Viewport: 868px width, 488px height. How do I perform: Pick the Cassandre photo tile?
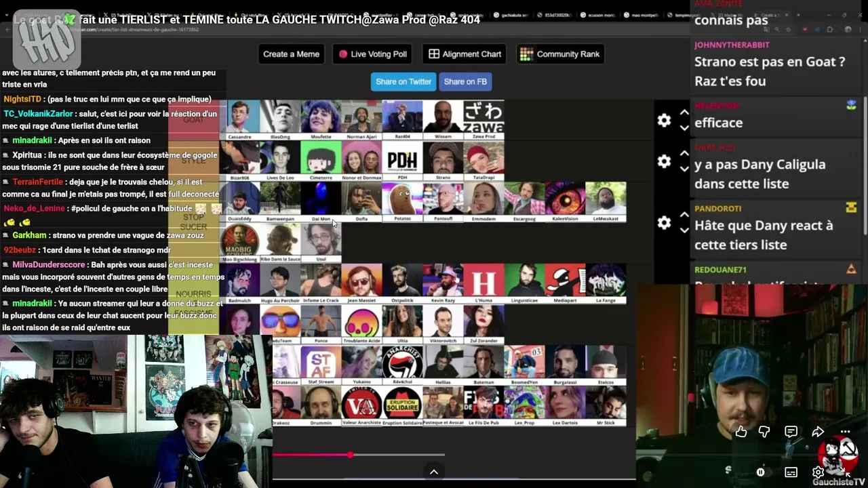point(239,120)
